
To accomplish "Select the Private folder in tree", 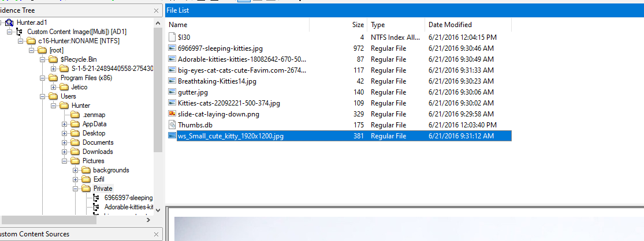I will point(103,189).
